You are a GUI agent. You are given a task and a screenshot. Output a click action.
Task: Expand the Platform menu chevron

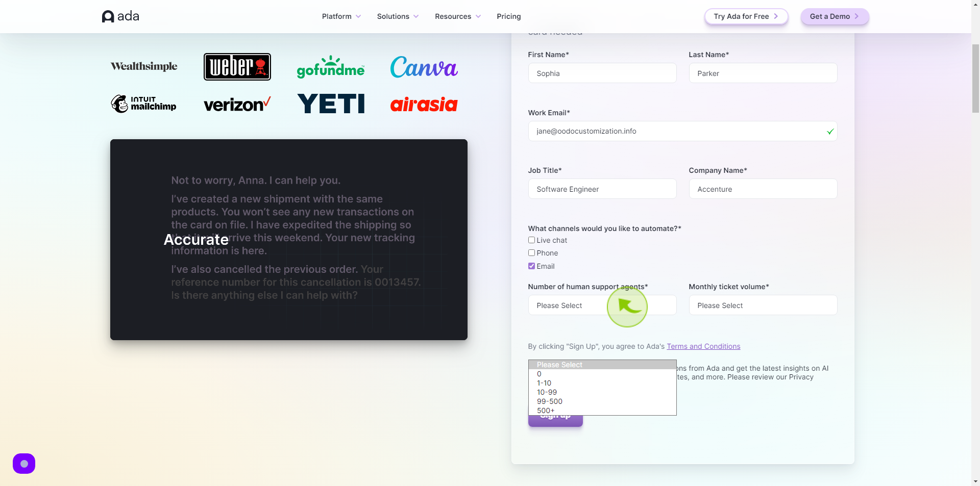pos(358,16)
